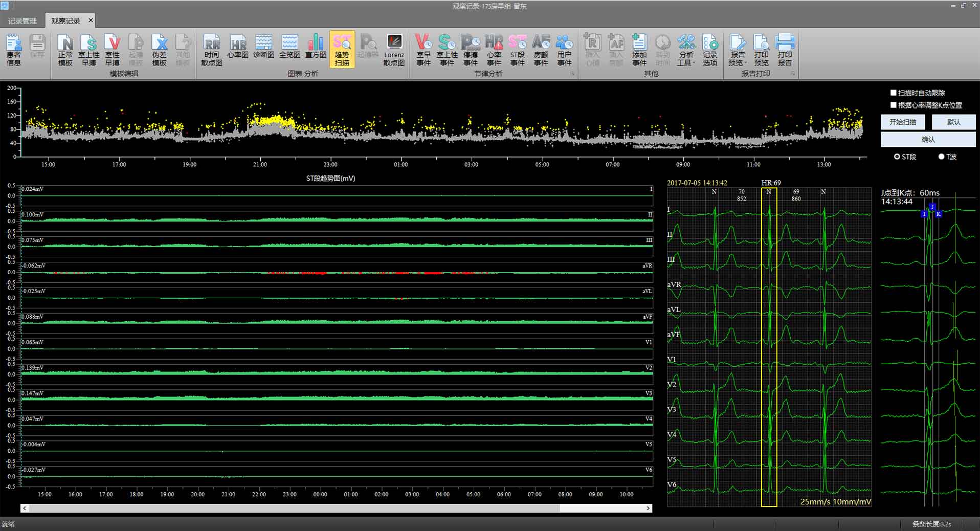Click scrollbar right arrow under ST trend

coord(648,508)
